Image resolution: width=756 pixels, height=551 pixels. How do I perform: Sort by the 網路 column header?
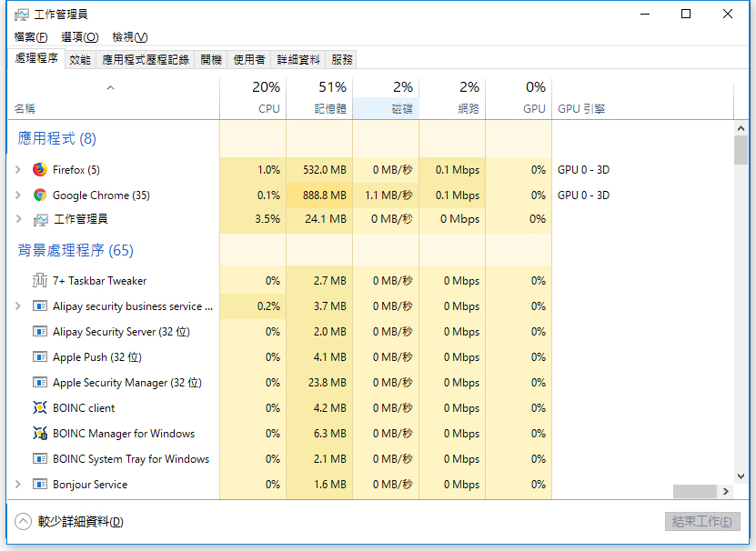click(x=452, y=98)
